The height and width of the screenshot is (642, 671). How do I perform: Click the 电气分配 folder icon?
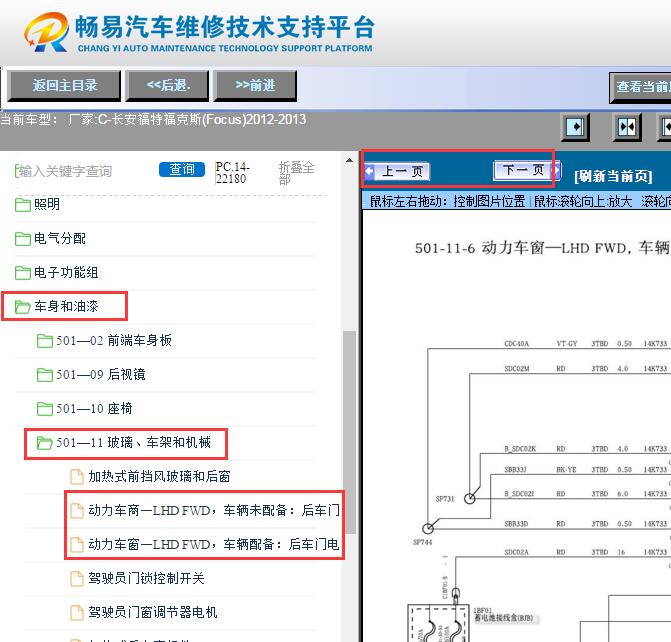tap(23, 239)
